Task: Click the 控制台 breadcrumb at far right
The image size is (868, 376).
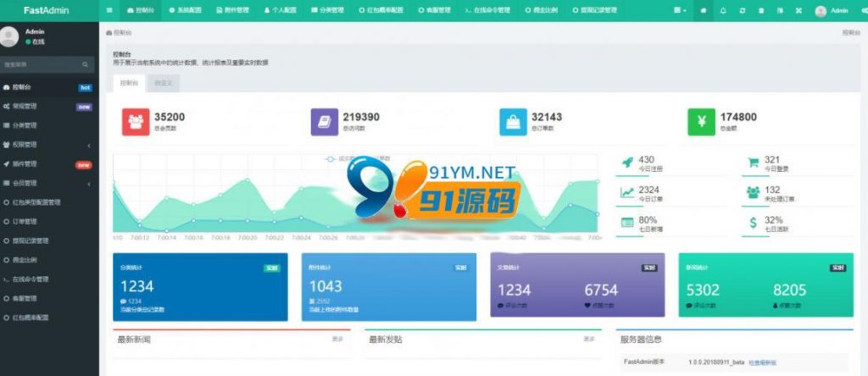Action: [x=851, y=33]
